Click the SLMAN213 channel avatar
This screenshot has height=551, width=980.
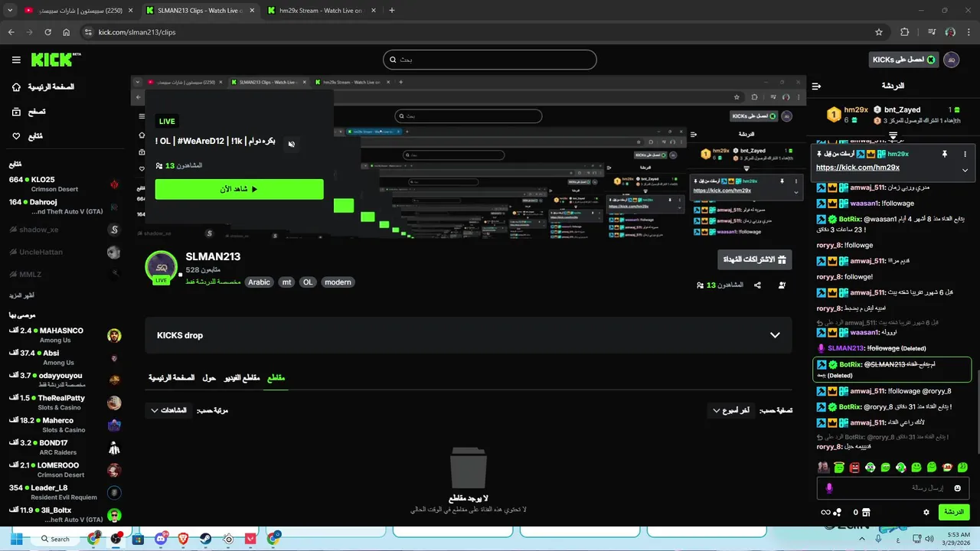coord(162,267)
